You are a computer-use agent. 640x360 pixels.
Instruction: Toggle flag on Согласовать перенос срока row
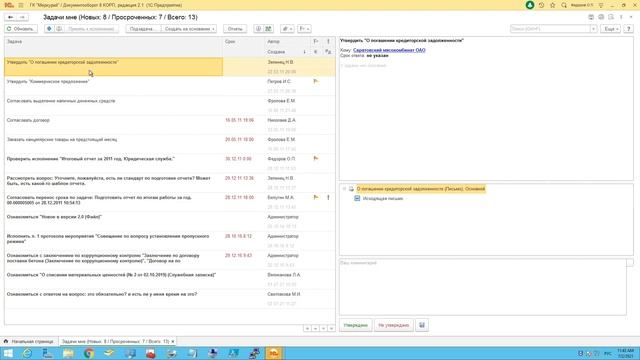coord(316,198)
